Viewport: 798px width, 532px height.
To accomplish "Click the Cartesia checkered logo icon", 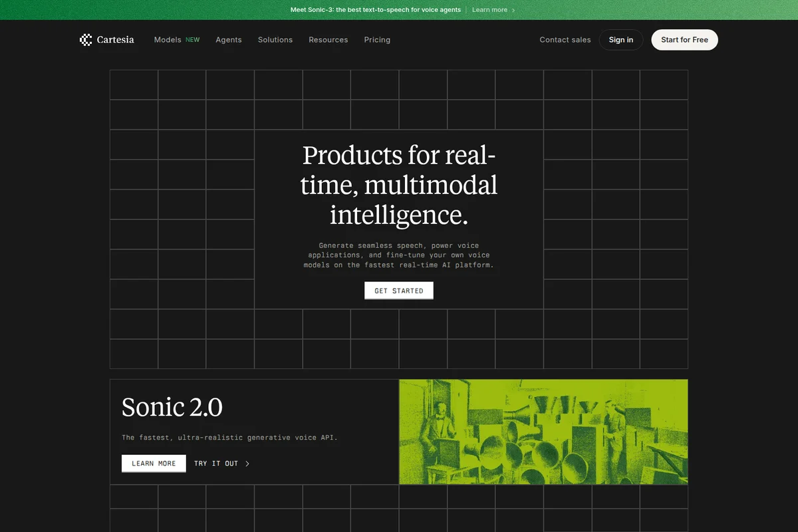I will pyautogui.click(x=85, y=40).
